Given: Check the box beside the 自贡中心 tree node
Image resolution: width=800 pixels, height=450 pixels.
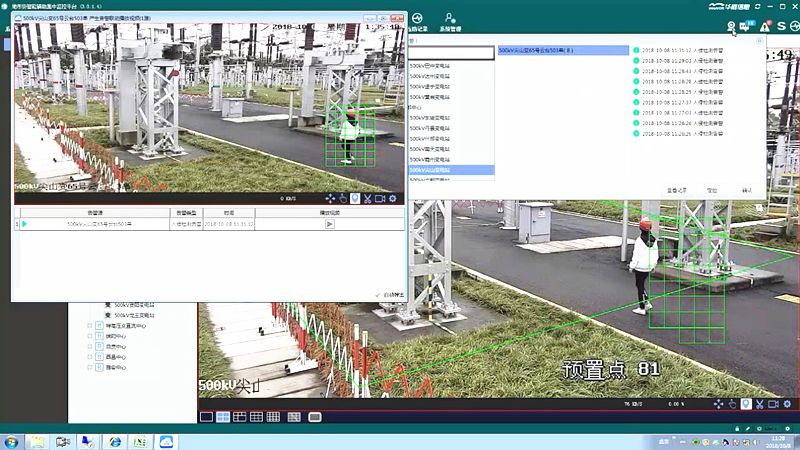Looking at the screenshot, I should point(99,346).
